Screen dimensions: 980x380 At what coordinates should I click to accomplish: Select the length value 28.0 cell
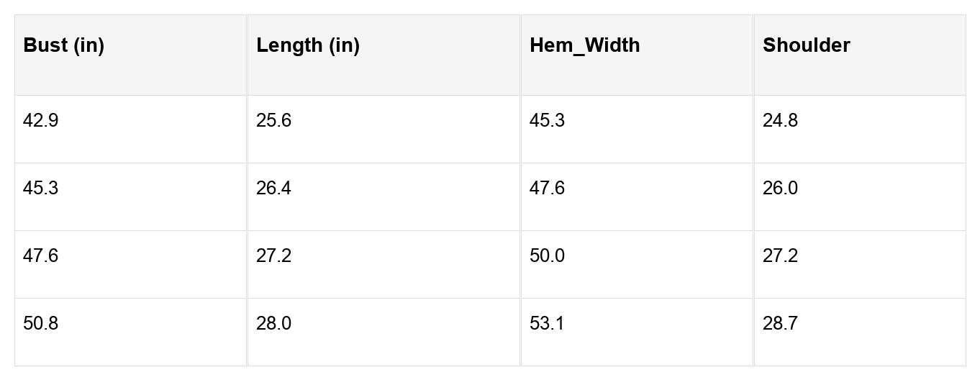(x=274, y=324)
